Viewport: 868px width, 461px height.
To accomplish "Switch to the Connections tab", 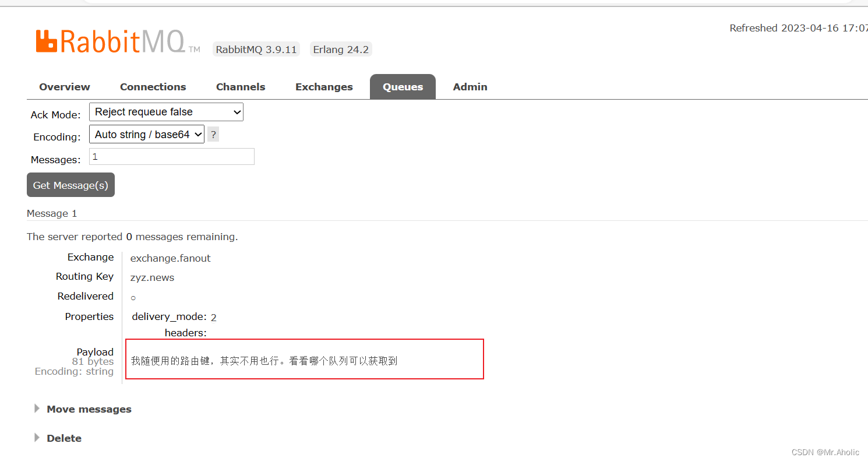I will 153,87.
